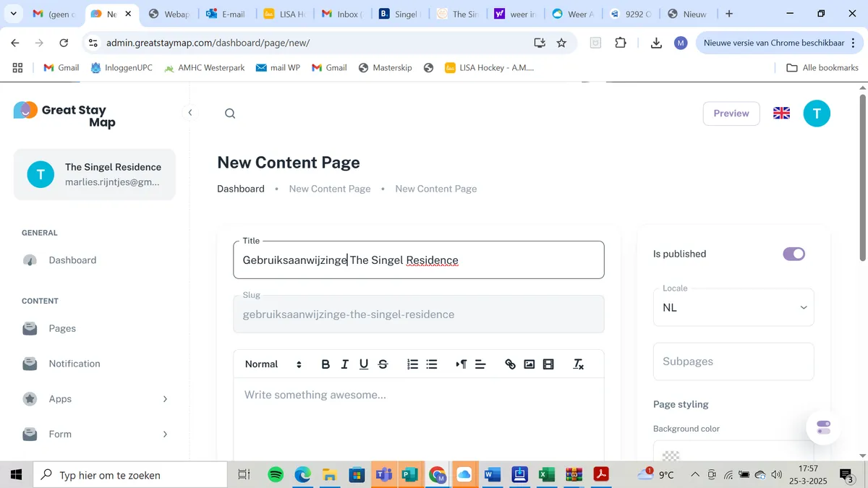
Task: Insert a numbered list in editor
Action: tap(413, 364)
